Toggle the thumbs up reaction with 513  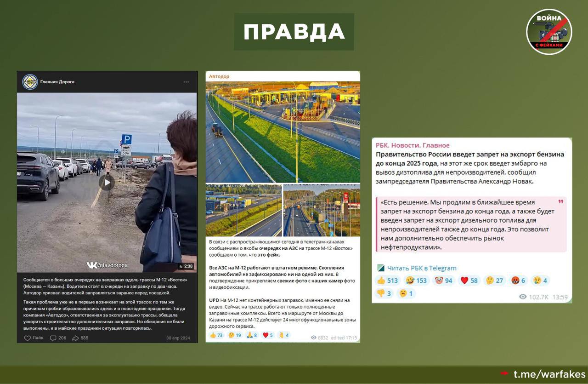(x=387, y=281)
